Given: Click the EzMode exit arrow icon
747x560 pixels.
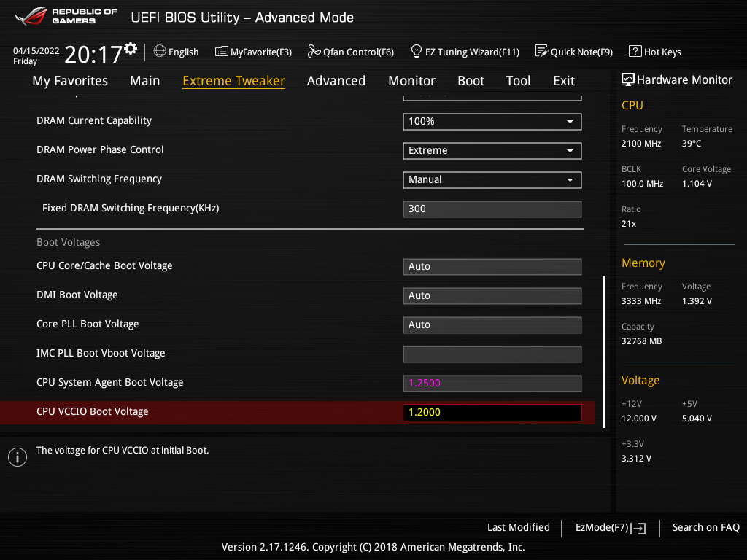Looking at the screenshot, I should tap(639, 528).
